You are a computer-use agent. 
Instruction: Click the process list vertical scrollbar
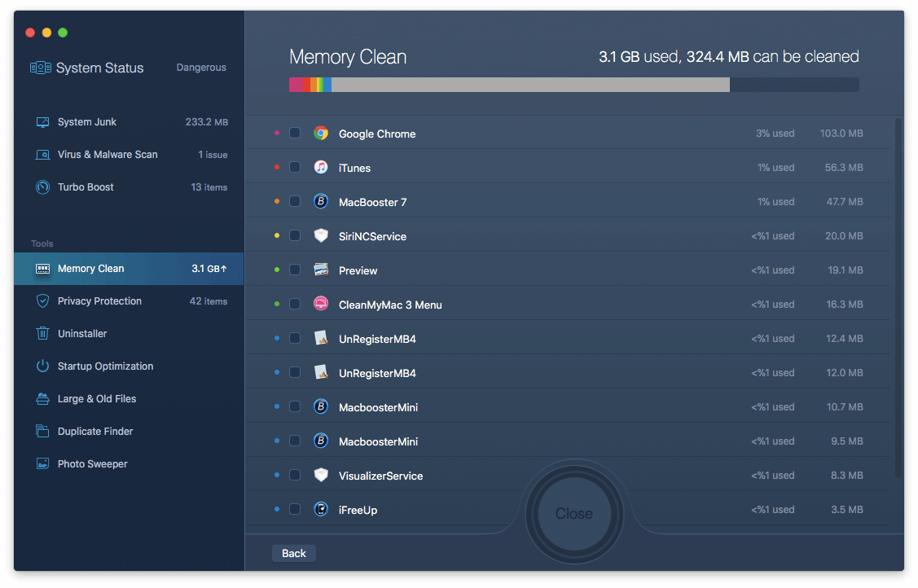898,298
